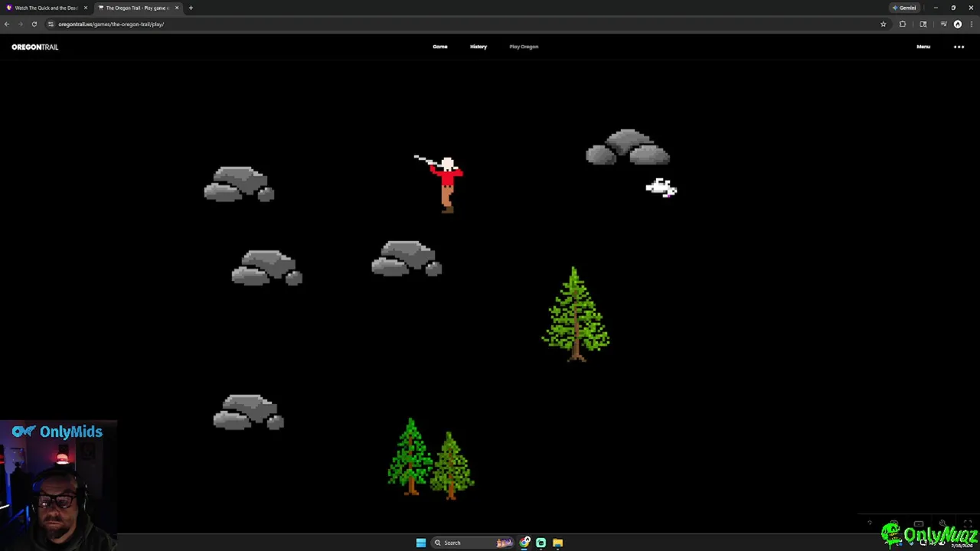This screenshot has height=551, width=980.
Task: Shoot the white rabbit in the game
Action: click(661, 187)
